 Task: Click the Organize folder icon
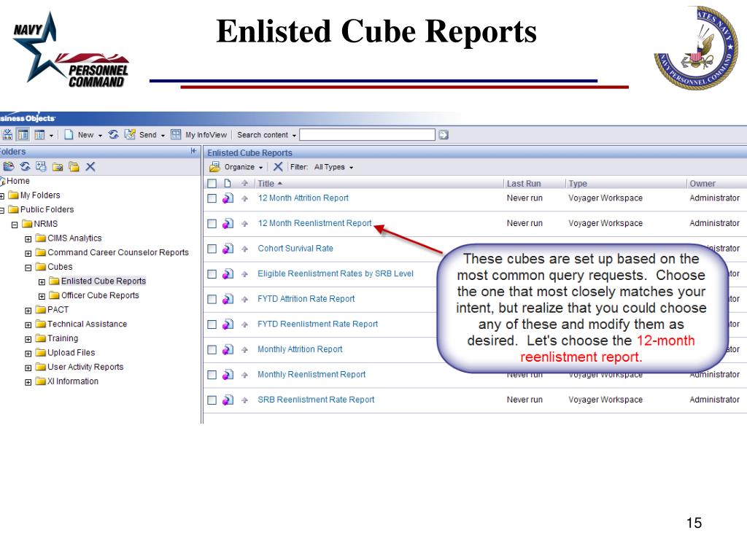click(x=214, y=167)
